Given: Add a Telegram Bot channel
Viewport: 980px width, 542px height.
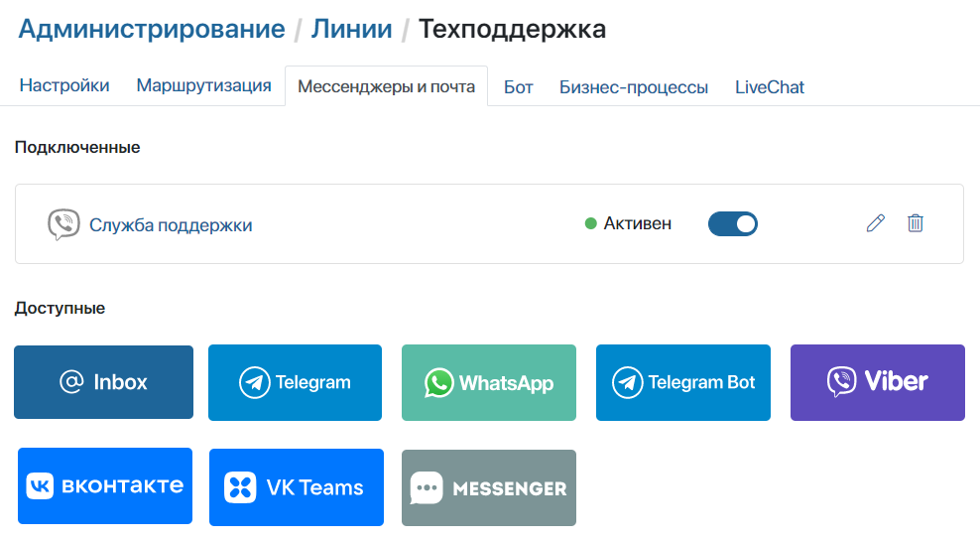Looking at the screenshot, I should [x=683, y=382].
